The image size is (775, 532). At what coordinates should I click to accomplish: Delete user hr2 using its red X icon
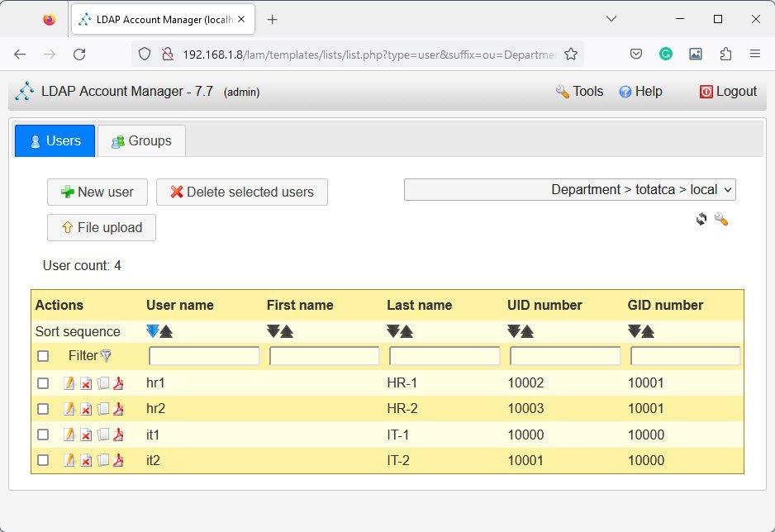point(86,409)
